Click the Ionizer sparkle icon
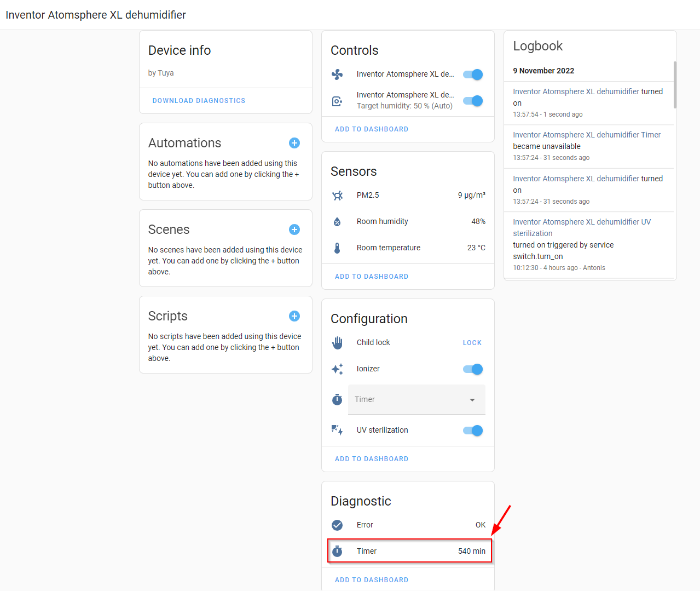700x591 pixels. pyautogui.click(x=337, y=369)
